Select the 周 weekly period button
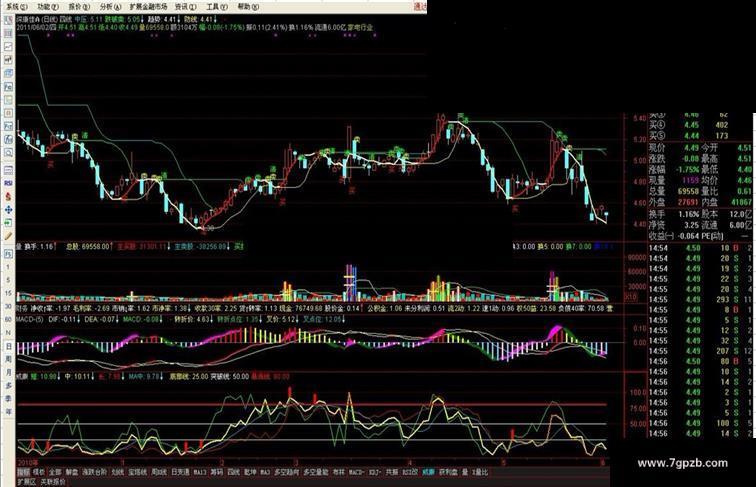The image size is (756, 487). click(8, 359)
